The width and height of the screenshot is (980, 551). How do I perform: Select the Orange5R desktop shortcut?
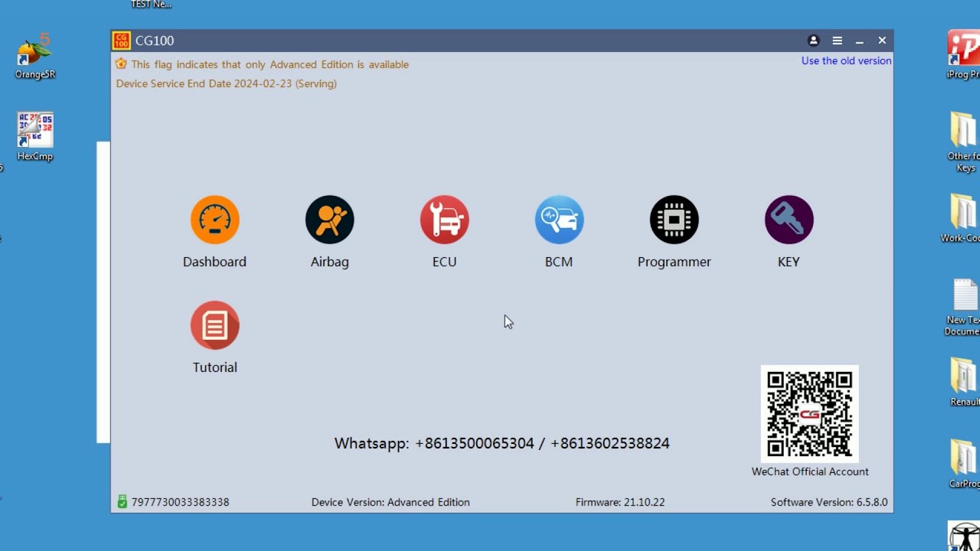point(35,57)
